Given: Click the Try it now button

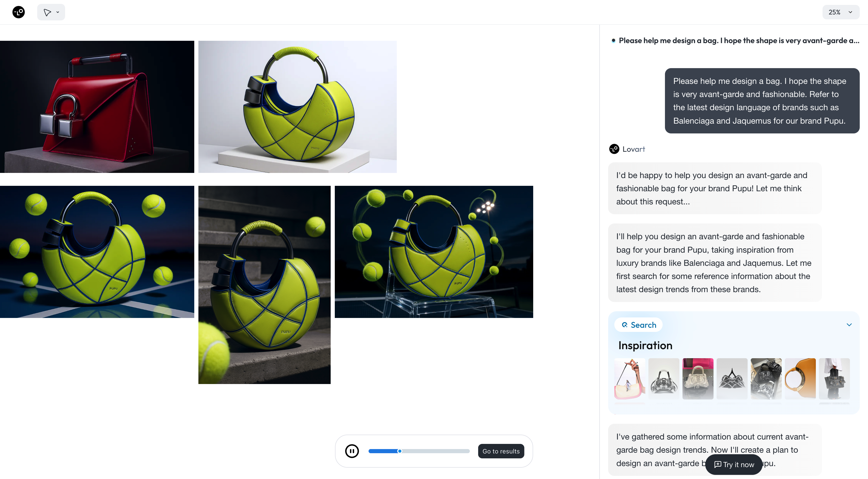Looking at the screenshot, I should (x=734, y=465).
